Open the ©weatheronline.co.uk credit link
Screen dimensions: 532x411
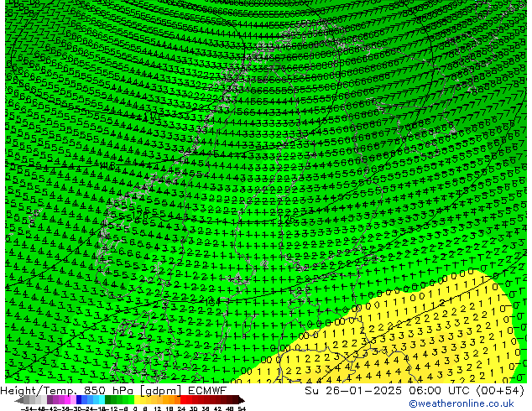461,403
